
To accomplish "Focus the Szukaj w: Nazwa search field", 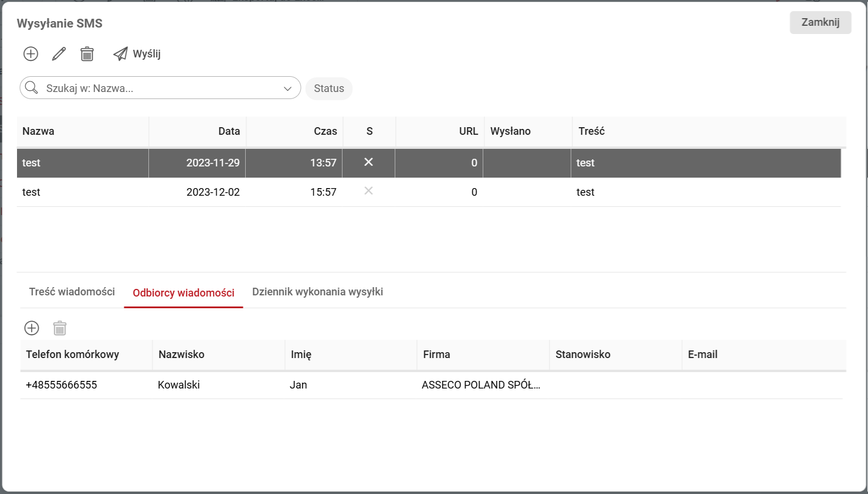I will click(x=158, y=88).
